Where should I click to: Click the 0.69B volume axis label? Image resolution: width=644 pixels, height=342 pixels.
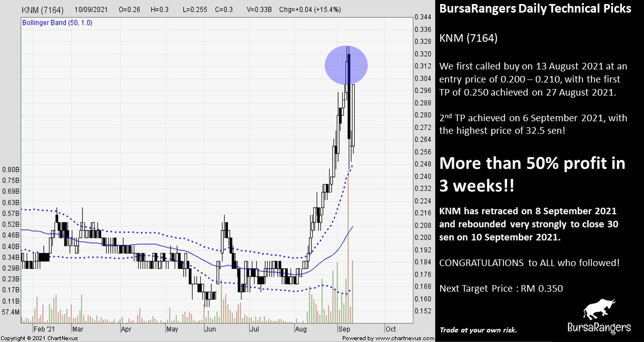(11, 192)
